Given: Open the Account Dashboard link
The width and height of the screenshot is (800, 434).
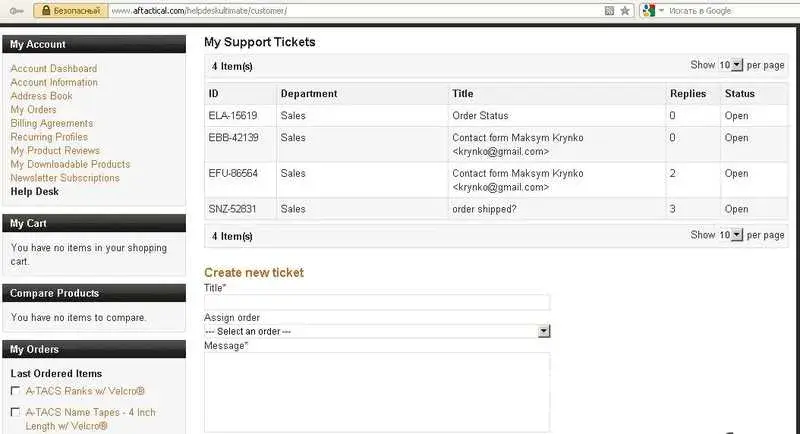Looking at the screenshot, I should click(x=54, y=69).
